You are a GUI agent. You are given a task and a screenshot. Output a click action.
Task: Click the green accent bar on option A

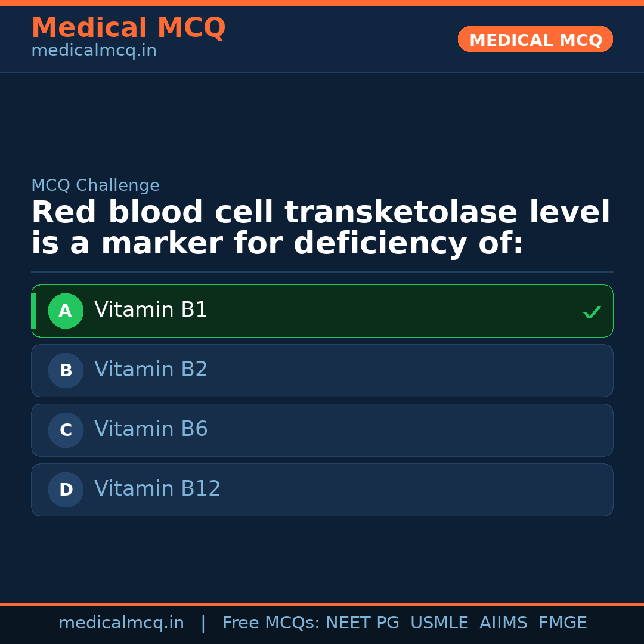click(x=33, y=311)
